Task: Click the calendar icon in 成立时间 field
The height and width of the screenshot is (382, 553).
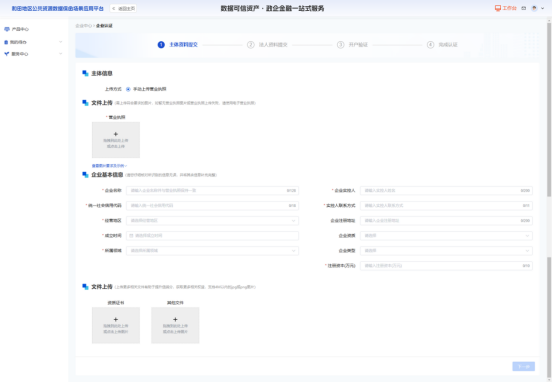Action: point(131,236)
